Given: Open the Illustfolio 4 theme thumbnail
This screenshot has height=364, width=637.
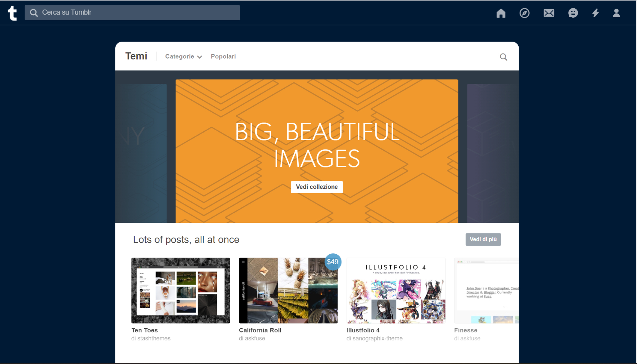Looking at the screenshot, I should click(x=396, y=290).
